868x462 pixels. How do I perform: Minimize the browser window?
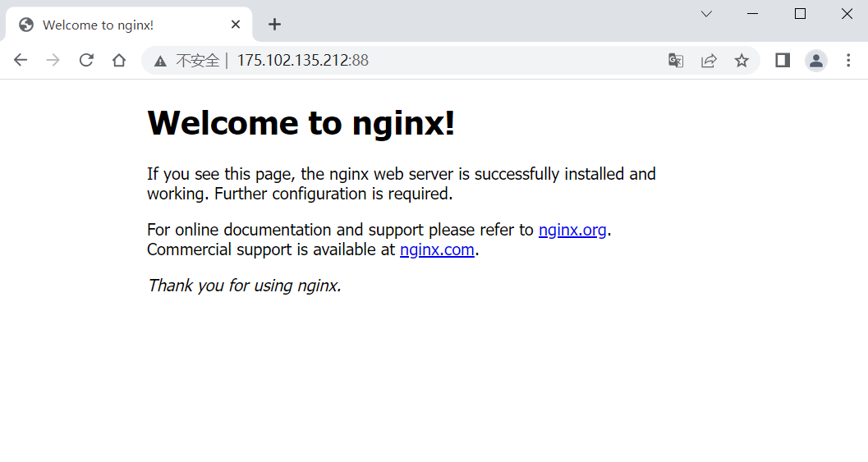pyautogui.click(x=752, y=14)
